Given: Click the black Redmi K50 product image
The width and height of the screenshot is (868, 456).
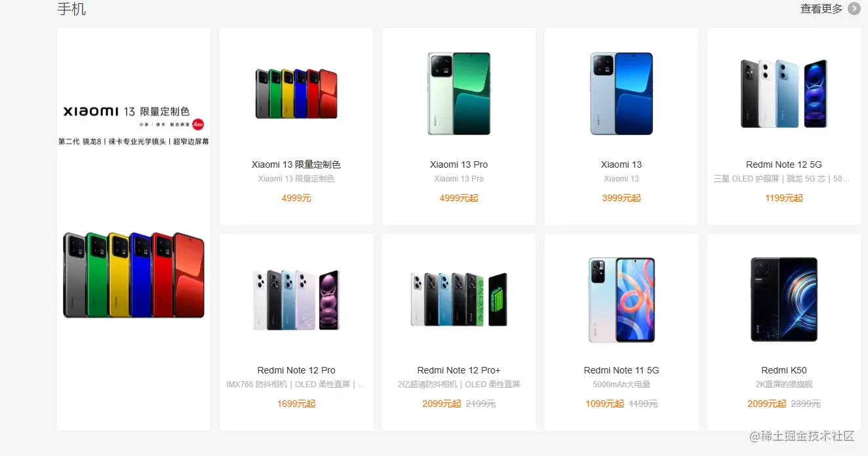Looking at the screenshot, I should click(x=784, y=299).
